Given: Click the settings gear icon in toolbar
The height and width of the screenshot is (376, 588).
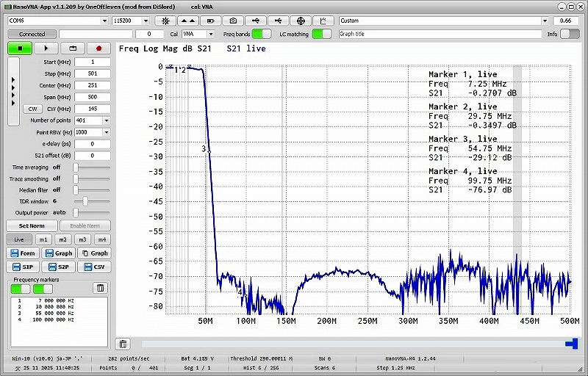Looking at the screenshot, I should (x=166, y=21).
